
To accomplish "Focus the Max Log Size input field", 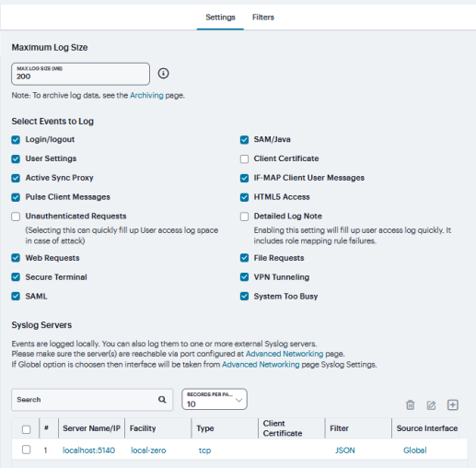I will point(80,74).
